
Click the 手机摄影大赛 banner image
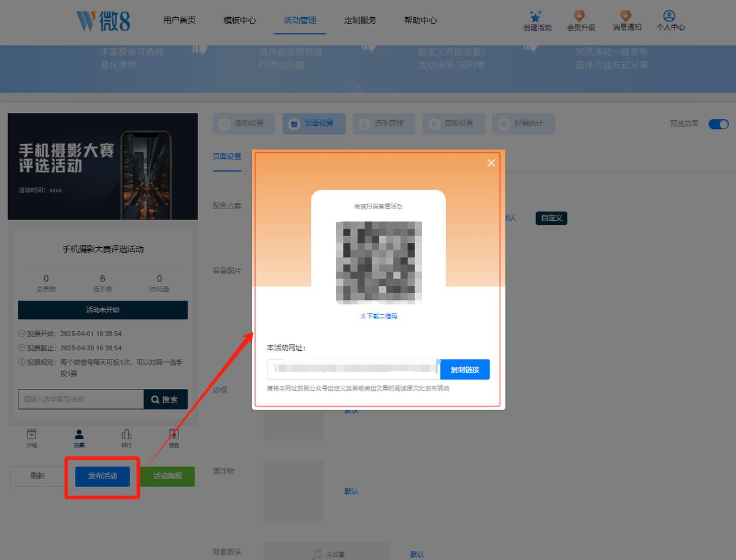[x=102, y=166]
